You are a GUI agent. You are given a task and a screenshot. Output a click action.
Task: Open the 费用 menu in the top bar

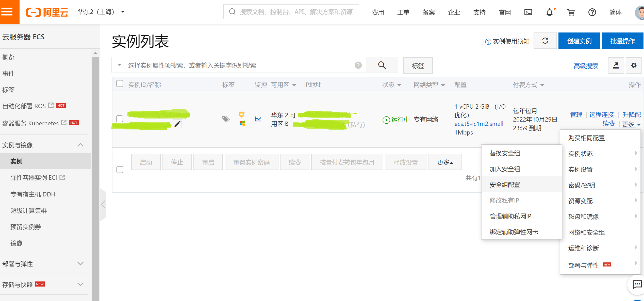(x=378, y=12)
